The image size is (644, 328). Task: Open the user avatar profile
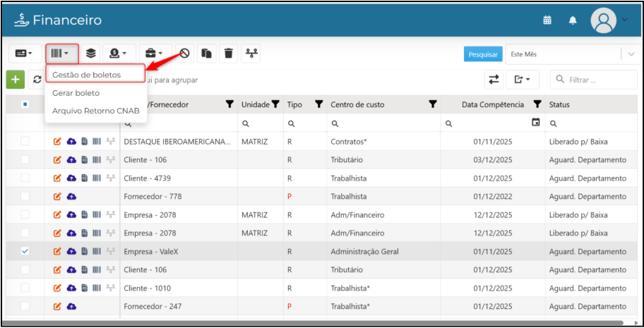[x=603, y=20]
